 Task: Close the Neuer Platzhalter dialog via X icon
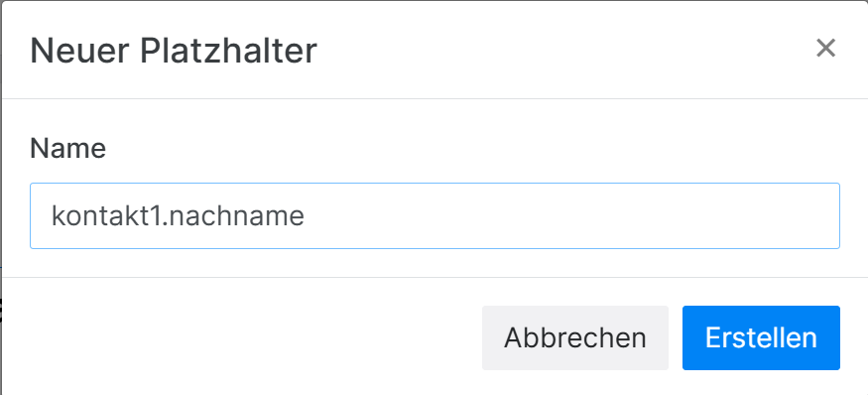click(825, 49)
